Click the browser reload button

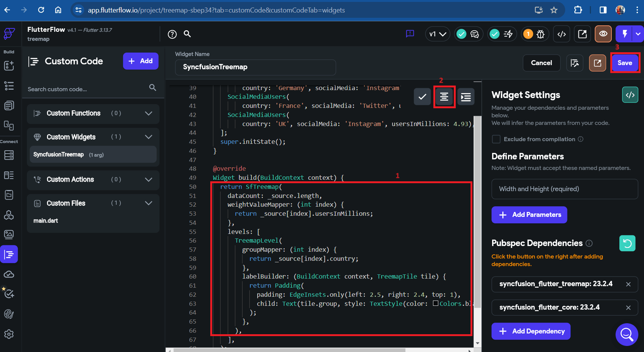[x=41, y=10]
